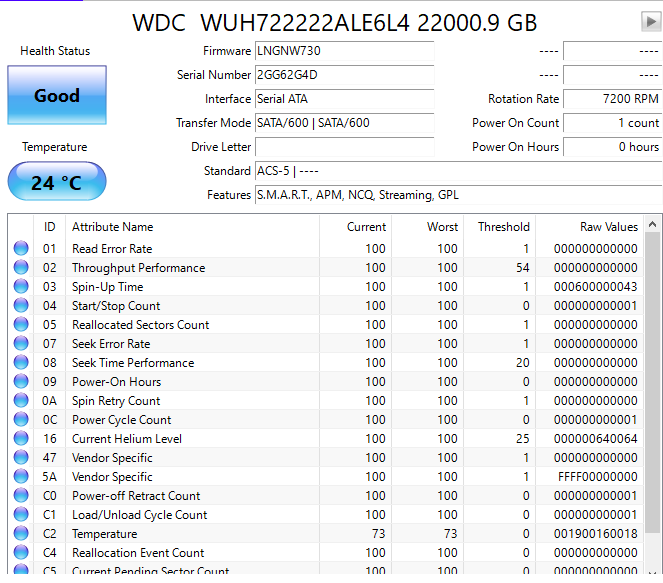Select the Read Error Rate attribute name
The image size is (663, 583).
coord(112,249)
